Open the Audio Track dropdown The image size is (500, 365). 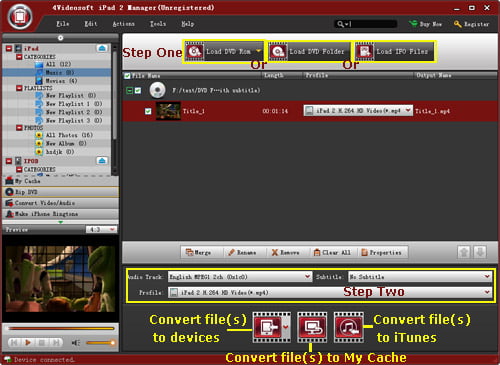240,277
